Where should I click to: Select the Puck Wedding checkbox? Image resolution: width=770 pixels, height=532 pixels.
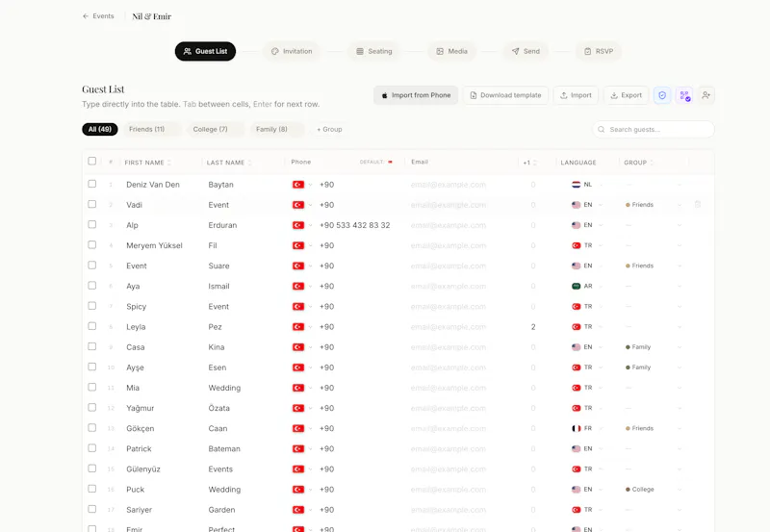coord(91,489)
